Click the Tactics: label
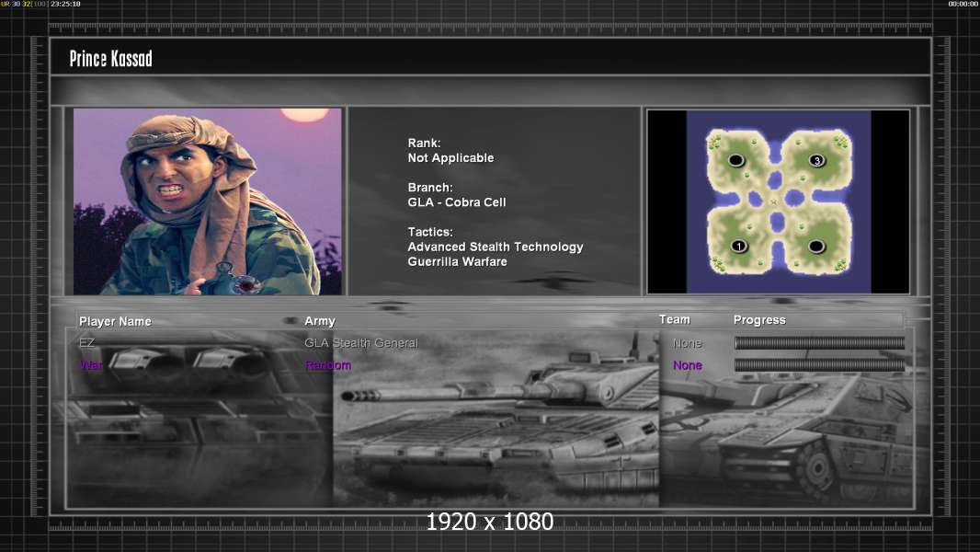Image resolution: width=980 pixels, height=552 pixels. tap(430, 232)
